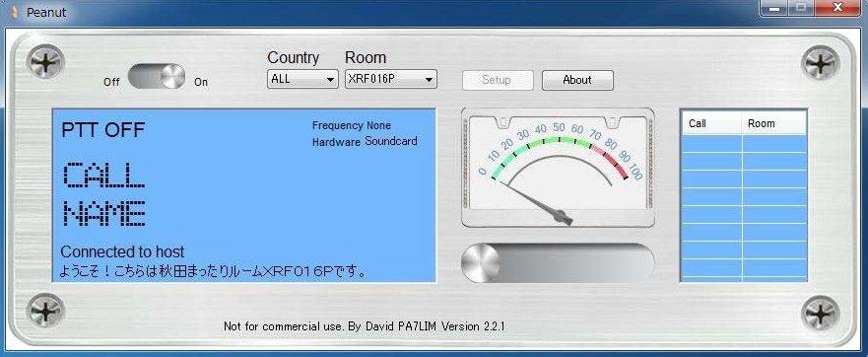Click the NAME dot-matrix display text
Viewport: 868px width, 357px height.
(x=104, y=213)
